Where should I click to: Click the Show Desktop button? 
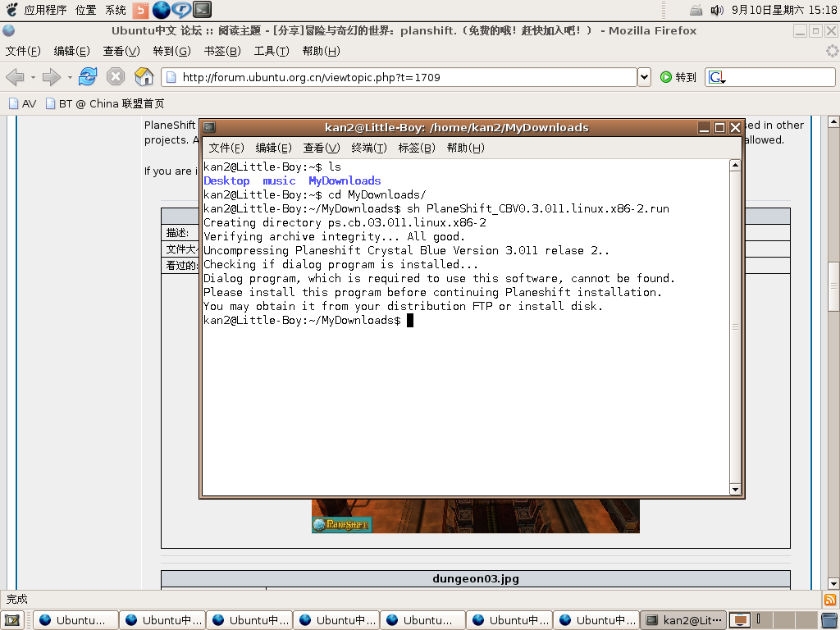pyautogui.click(x=11, y=620)
